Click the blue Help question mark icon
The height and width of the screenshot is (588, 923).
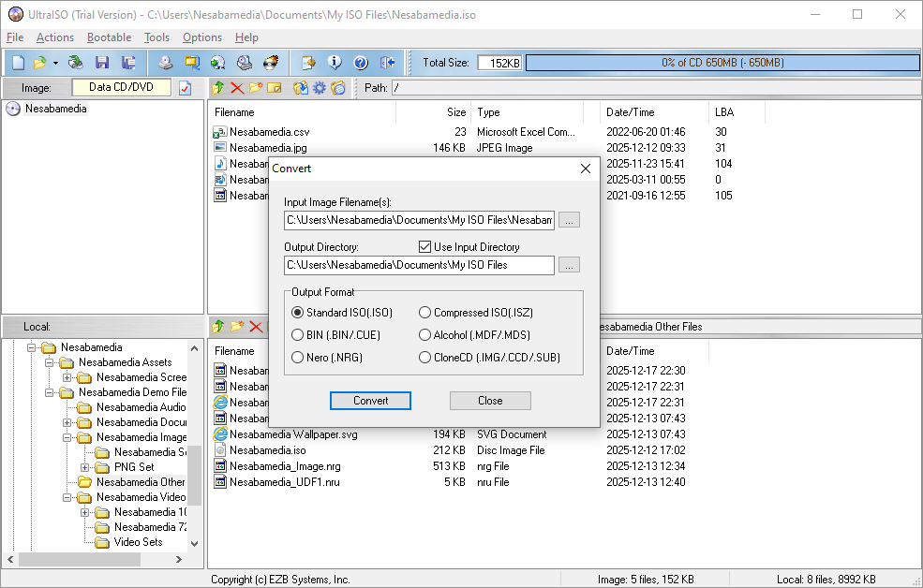tap(361, 63)
